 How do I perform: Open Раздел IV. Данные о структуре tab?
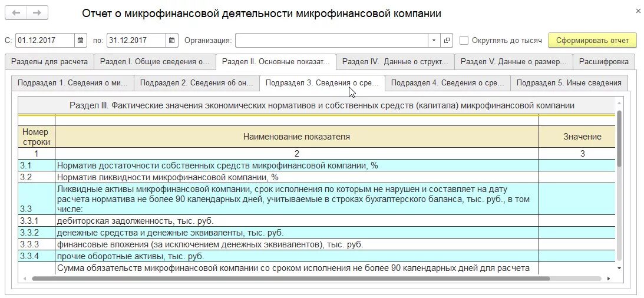tap(395, 62)
